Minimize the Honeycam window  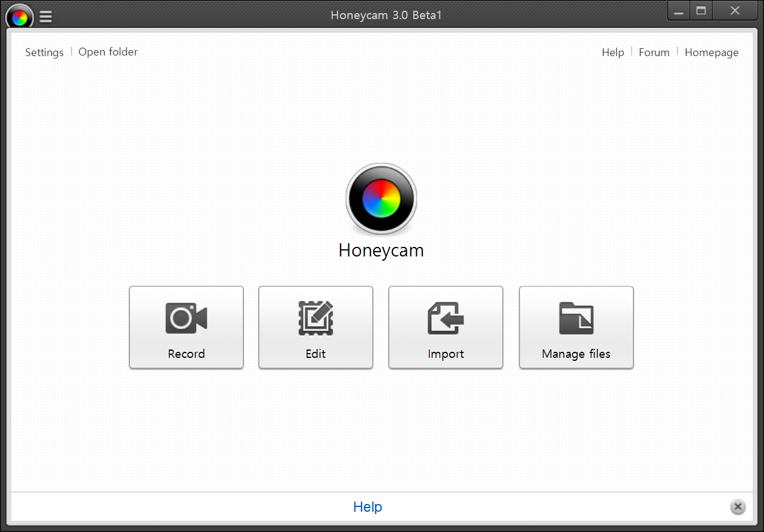678,11
